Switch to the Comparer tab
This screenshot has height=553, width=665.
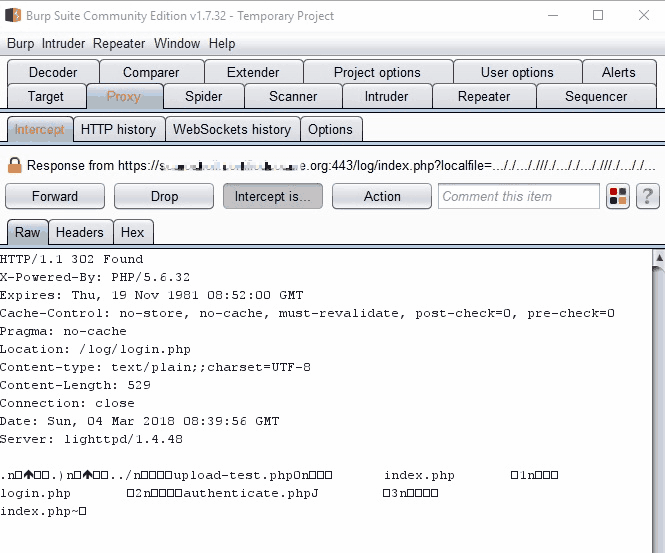pyautogui.click(x=151, y=72)
